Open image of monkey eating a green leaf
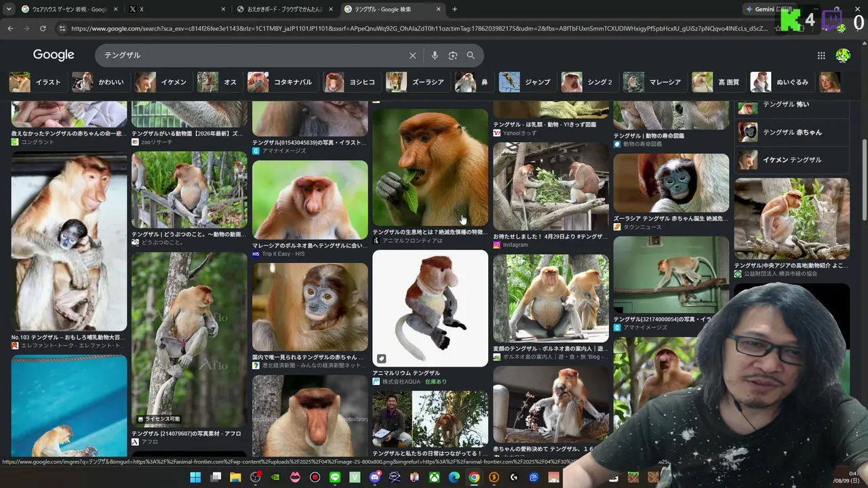Viewport: 868px width, 488px height. [x=430, y=167]
